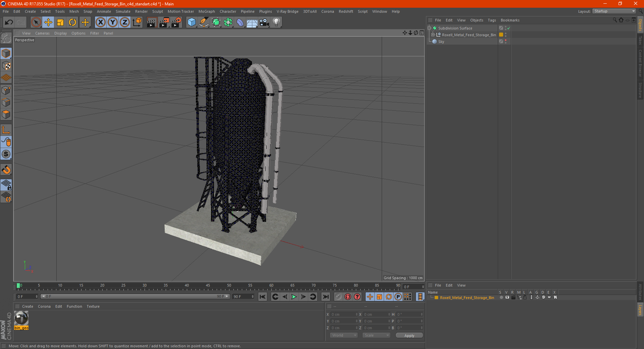Render active view clapperboard icon
The image size is (644, 349).
point(152,22)
